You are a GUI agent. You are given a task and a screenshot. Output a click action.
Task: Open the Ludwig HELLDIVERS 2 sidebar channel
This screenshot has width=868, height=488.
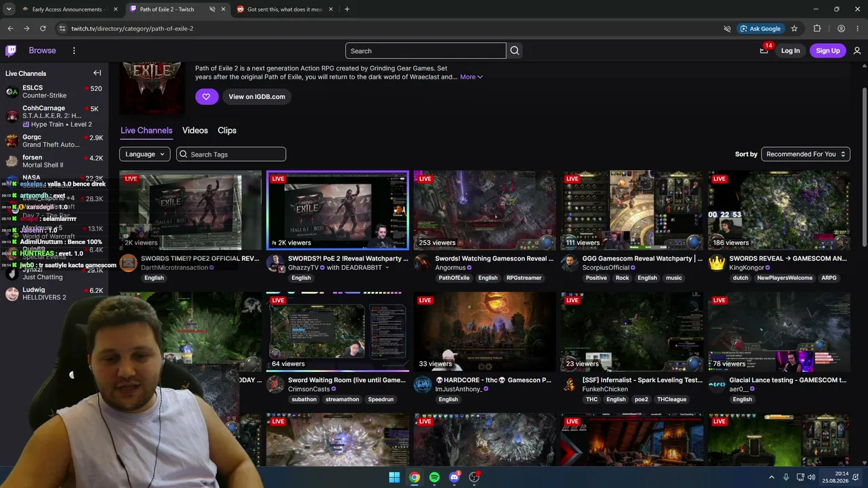coord(54,293)
